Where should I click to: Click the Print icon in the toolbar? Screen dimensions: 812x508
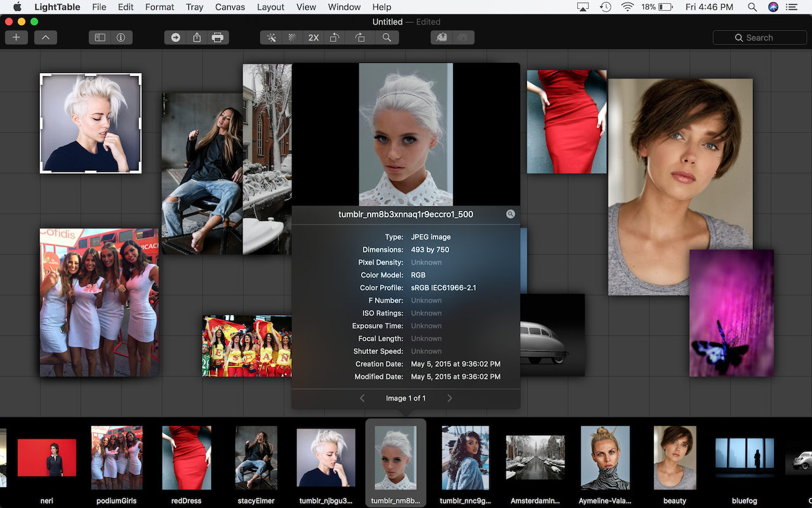click(218, 37)
